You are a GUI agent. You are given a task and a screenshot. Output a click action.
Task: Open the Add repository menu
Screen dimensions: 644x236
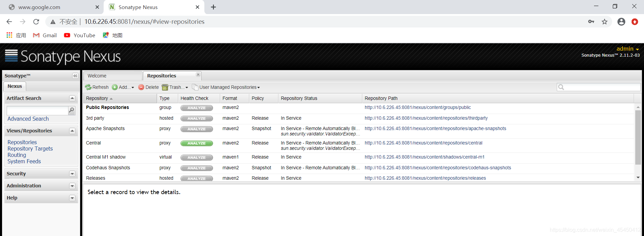tap(123, 87)
